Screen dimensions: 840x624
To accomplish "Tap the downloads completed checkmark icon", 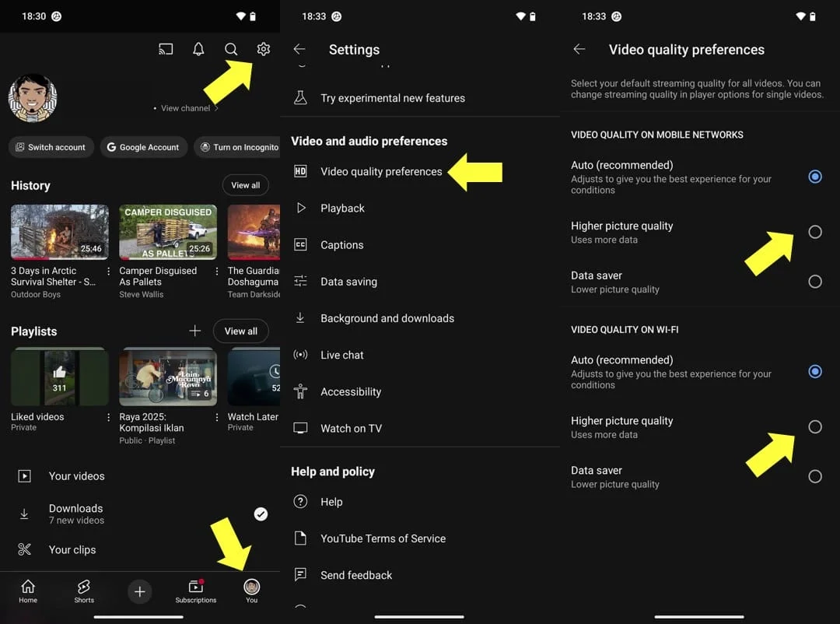I will coord(261,514).
